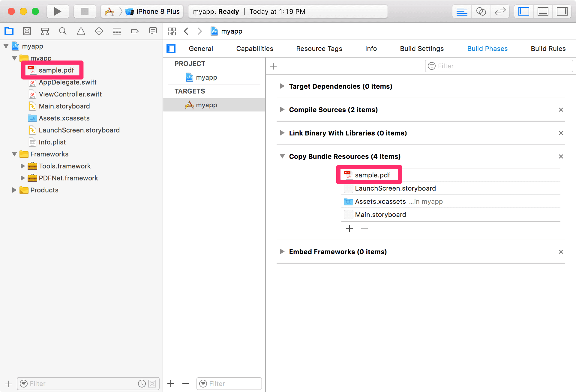576x392 pixels.
Task: Expand the Compile Sources phase
Action: point(282,110)
